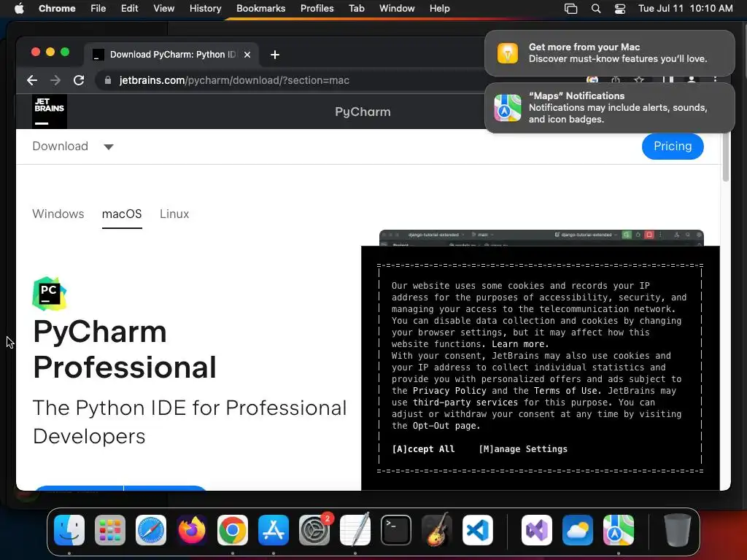Click the date and time in menu bar
The width and height of the screenshot is (747, 560).
(x=685, y=9)
